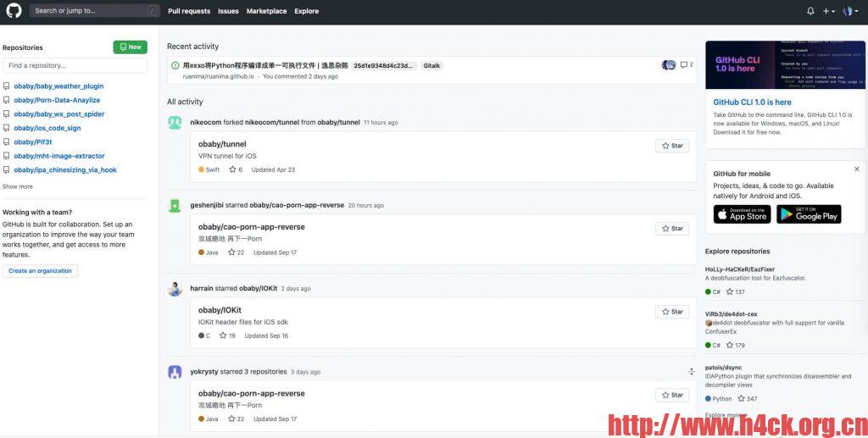Click Create an organization button

41,271
